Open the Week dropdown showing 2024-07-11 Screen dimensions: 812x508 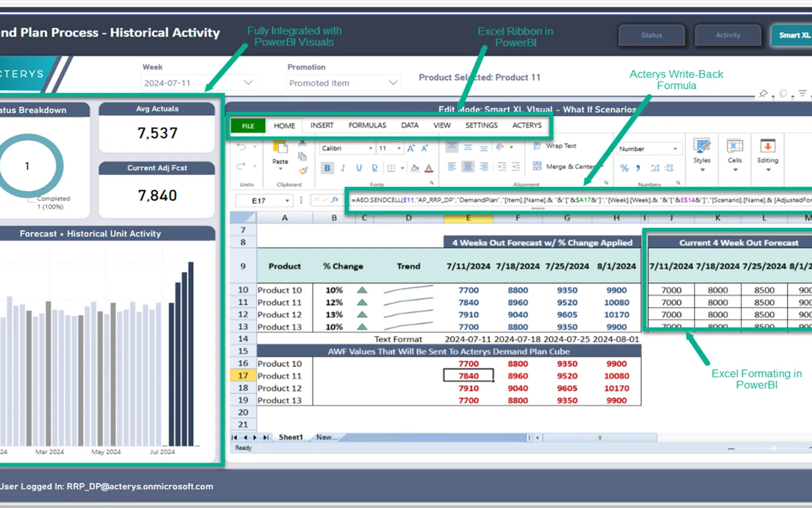tap(198, 83)
